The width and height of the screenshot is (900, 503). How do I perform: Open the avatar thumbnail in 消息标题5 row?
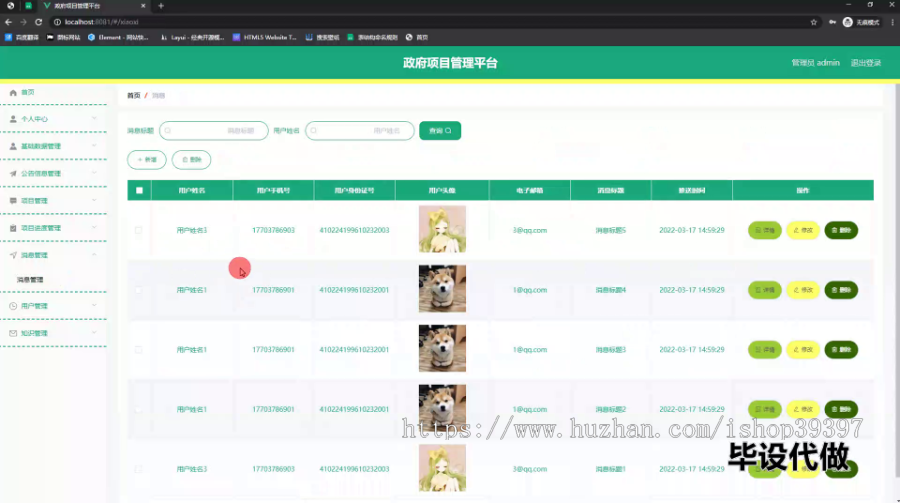click(442, 229)
